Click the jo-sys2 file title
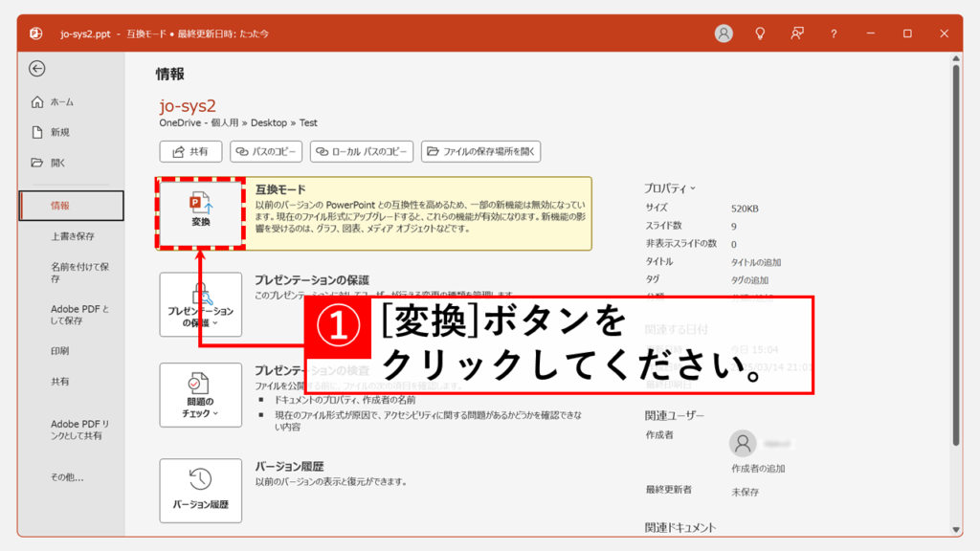The image size is (980, 551). point(188,105)
